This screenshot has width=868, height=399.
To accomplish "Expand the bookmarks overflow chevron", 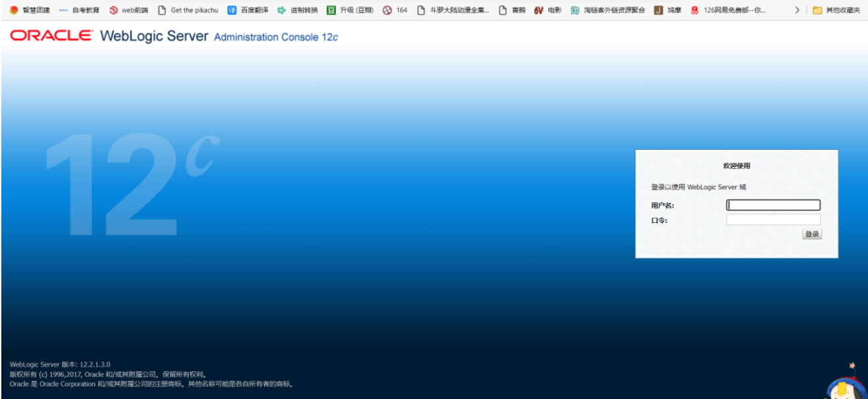I will 797,11.
